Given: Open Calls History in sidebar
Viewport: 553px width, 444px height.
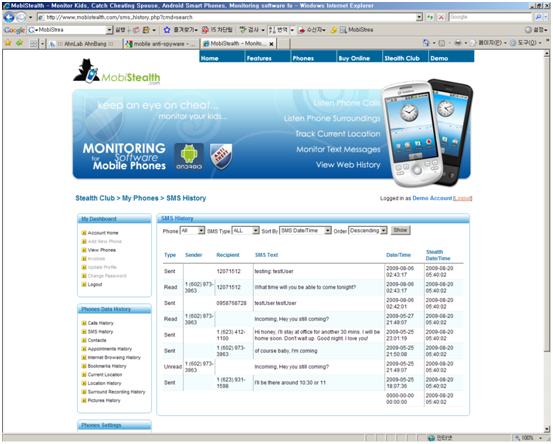Looking at the screenshot, I should point(101,323).
